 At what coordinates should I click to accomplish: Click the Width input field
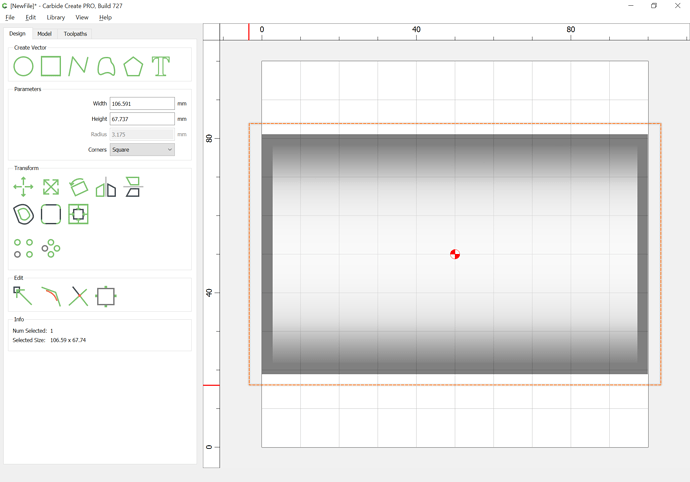[142, 103]
